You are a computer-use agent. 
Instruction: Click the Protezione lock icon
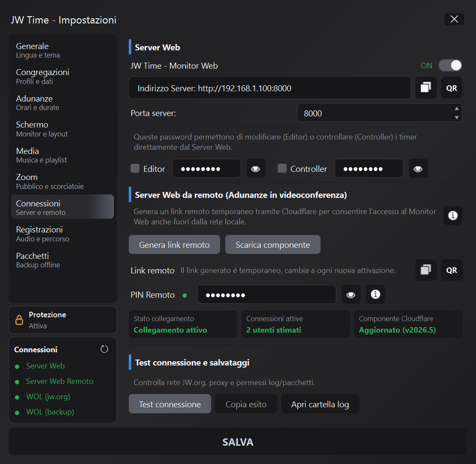19,320
